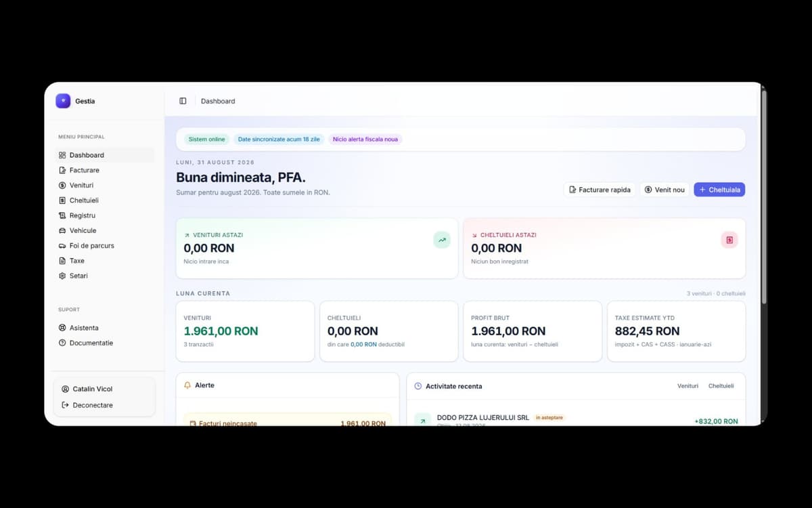Open Documentatie page
This screenshot has width=812, height=508.
coord(105,343)
